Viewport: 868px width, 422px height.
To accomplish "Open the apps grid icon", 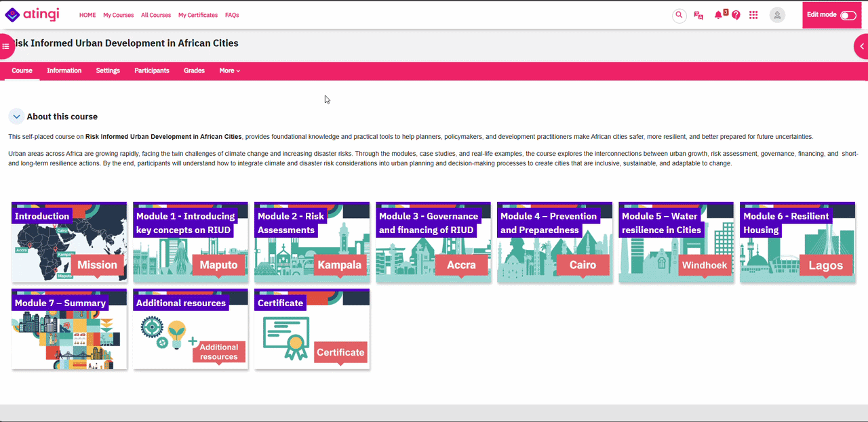I will pyautogui.click(x=753, y=15).
